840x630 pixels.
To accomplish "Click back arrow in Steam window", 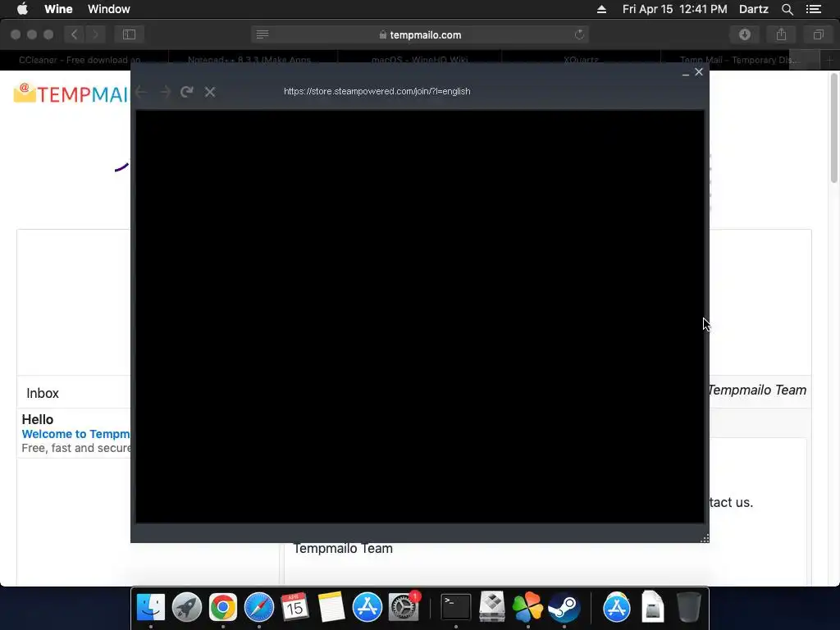I will [141, 92].
